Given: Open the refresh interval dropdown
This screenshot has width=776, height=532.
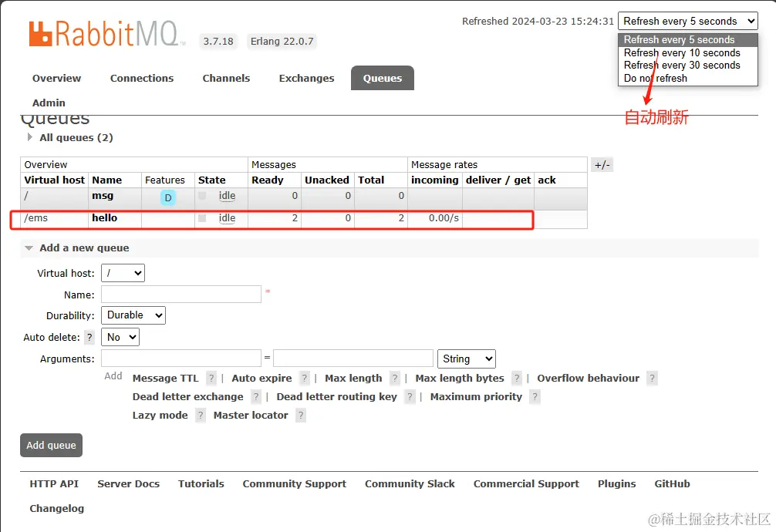Looking at the screenshot, I should tap(688, 22).
